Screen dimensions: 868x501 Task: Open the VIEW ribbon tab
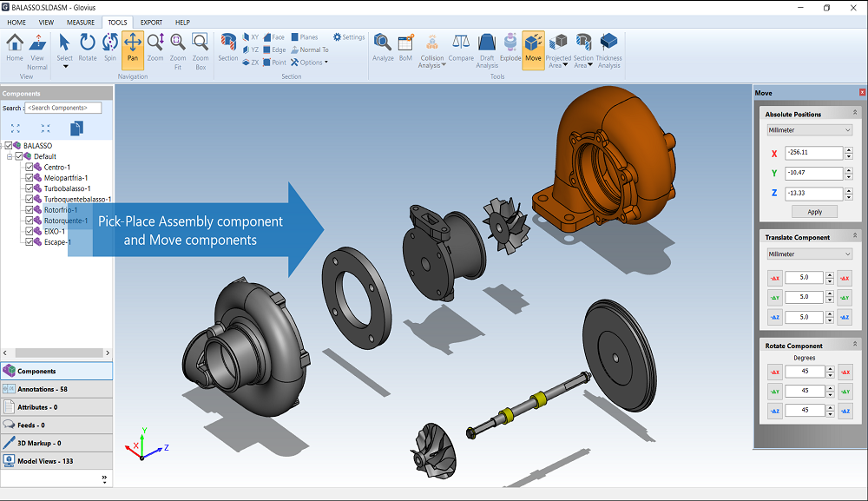click(x=47, y=23)
